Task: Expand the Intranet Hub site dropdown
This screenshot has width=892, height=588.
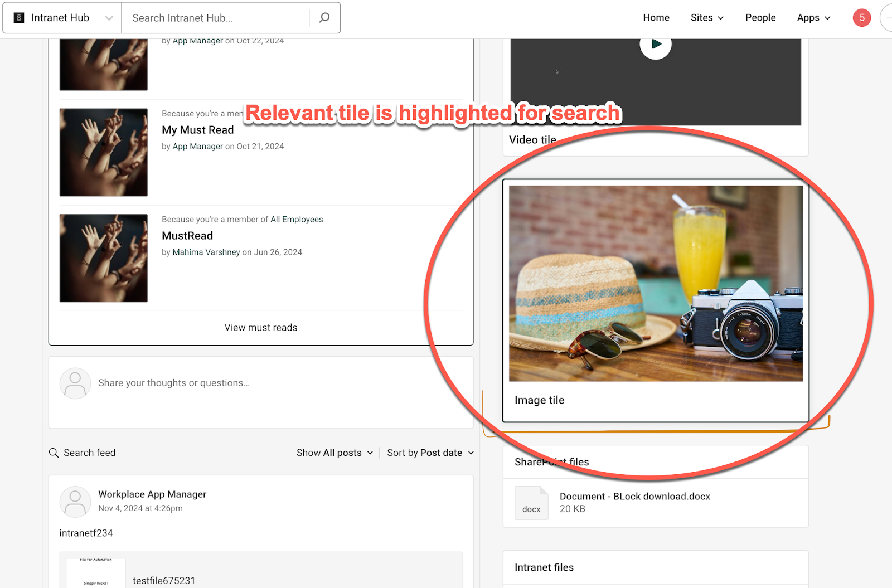Action: coord(109,18)
